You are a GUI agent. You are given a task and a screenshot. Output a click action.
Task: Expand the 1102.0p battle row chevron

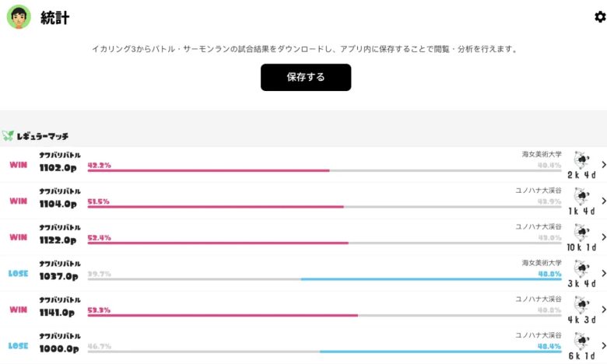tap(603, 165)
